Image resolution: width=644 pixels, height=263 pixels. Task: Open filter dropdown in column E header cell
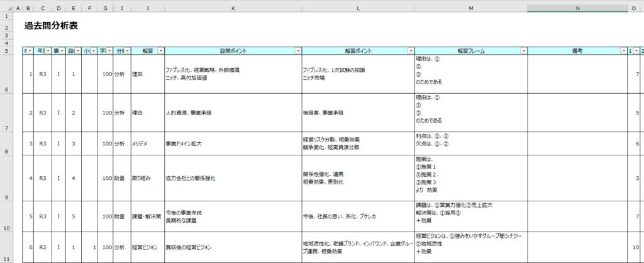tap(77, 50)
